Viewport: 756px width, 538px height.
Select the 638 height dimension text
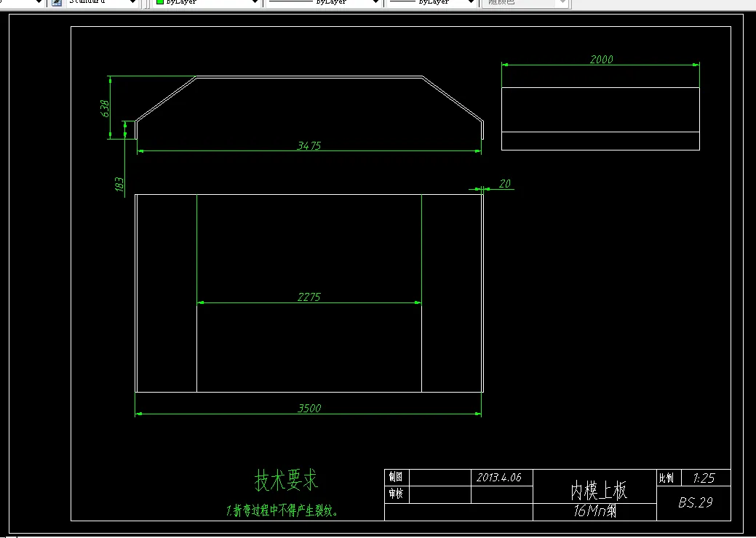(x=105, y=108)
